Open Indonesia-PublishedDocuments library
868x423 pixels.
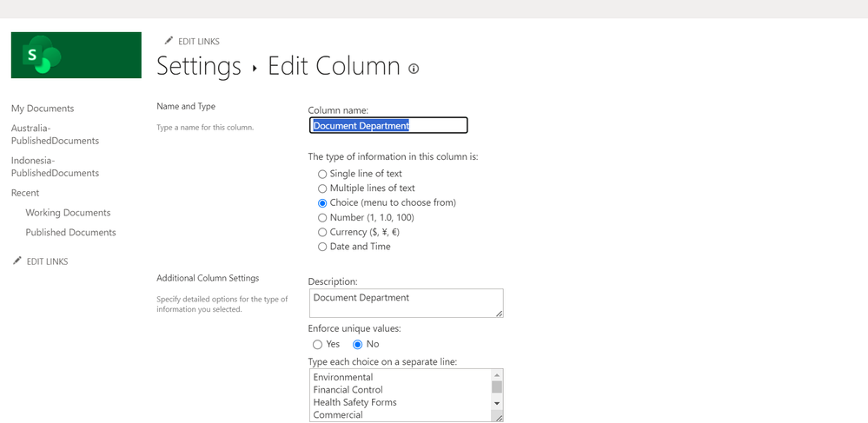(x=55, y=167)
